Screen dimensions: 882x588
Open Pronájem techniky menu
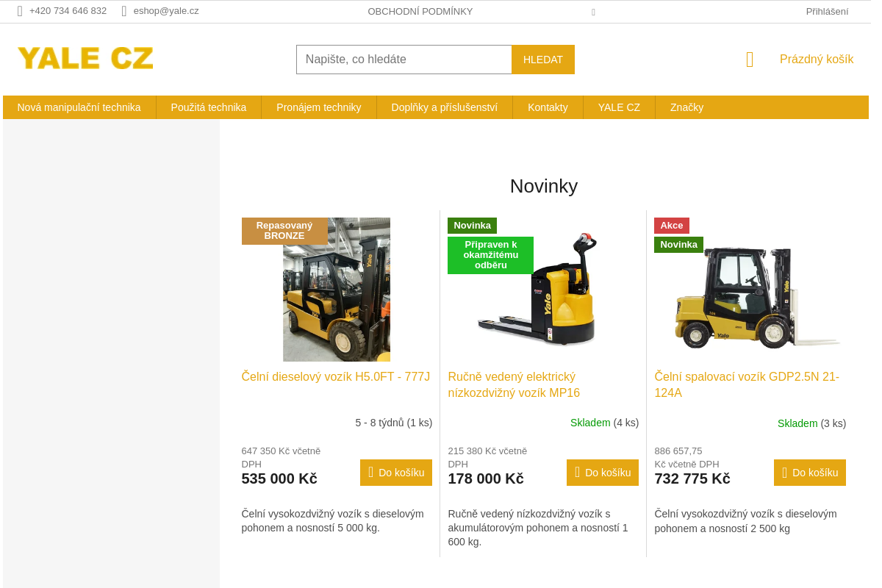click(x=319, y=107)
